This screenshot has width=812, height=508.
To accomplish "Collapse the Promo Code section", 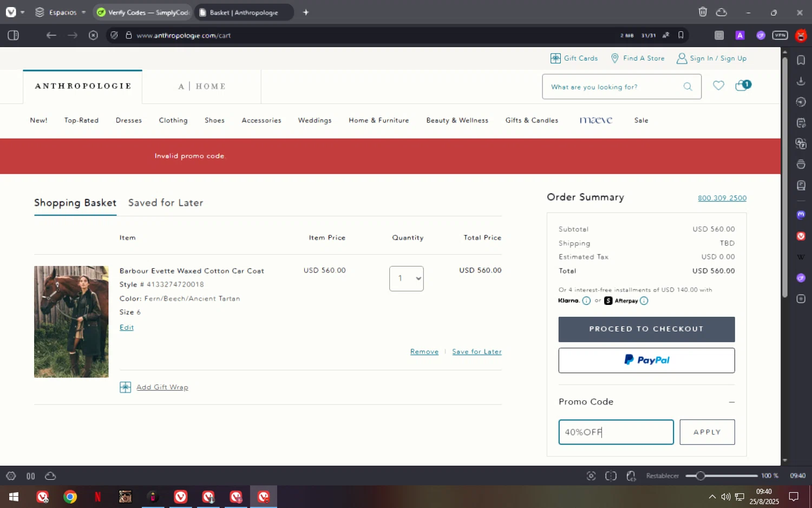I will pyautogui.click(x=732, y=402).
